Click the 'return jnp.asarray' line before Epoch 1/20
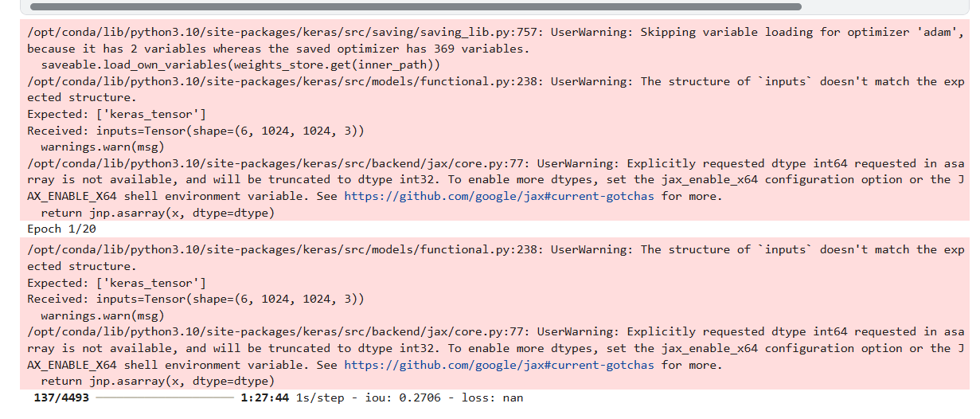980x419 pixels. pyautogui.click(x=158, y=213)
